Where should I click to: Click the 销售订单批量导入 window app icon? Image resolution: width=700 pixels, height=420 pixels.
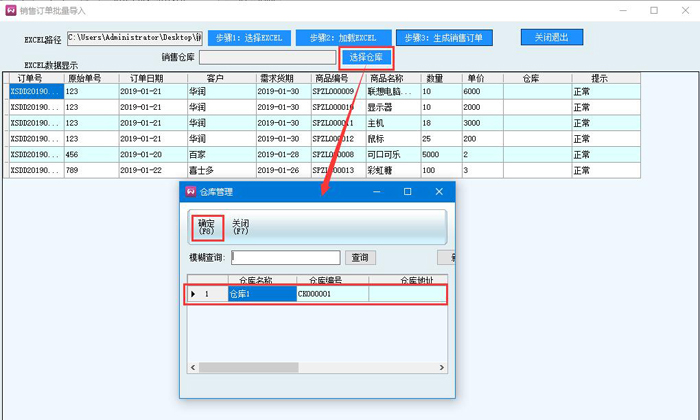(x=11, y=10)
